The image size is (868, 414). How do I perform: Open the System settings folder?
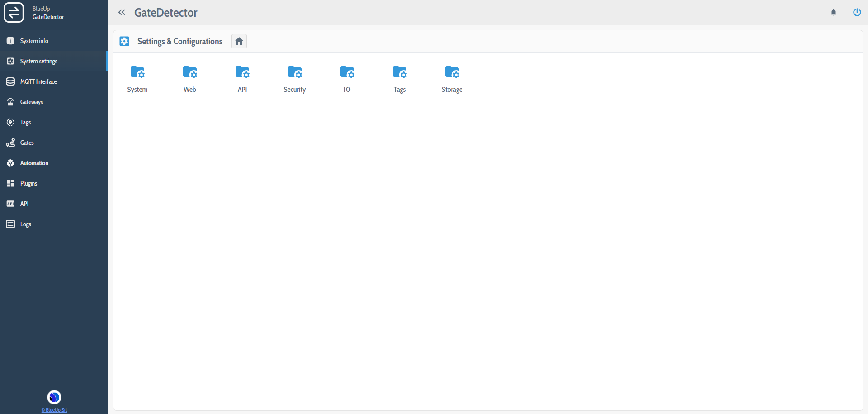pyautogui.click(x=137, y=79)
